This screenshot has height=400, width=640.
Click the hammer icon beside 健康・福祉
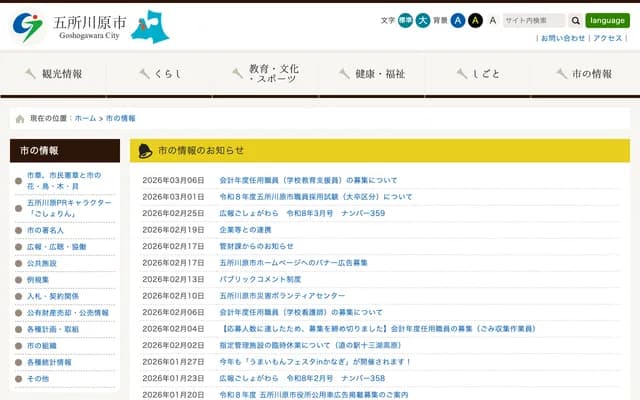(344, 74)
